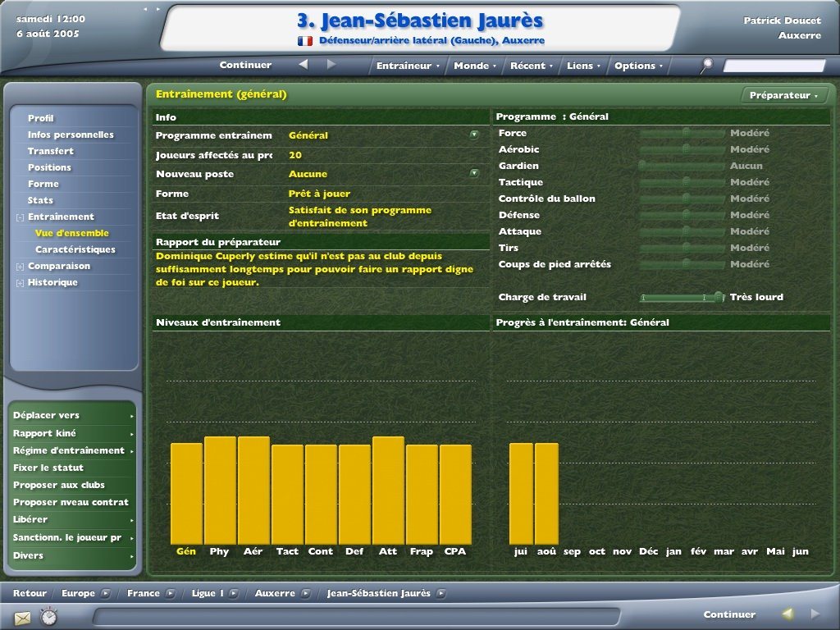Click the player name Jean-Sébastien Jaurès title
The image size is (840, 630).
pos(421,21)
